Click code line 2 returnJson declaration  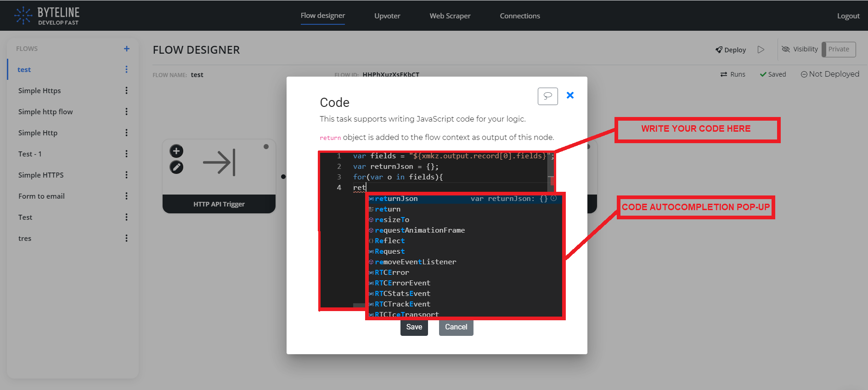396,167
